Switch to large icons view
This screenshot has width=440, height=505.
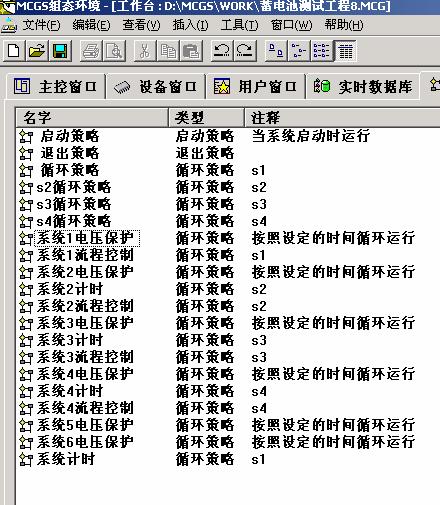(276, 51)
